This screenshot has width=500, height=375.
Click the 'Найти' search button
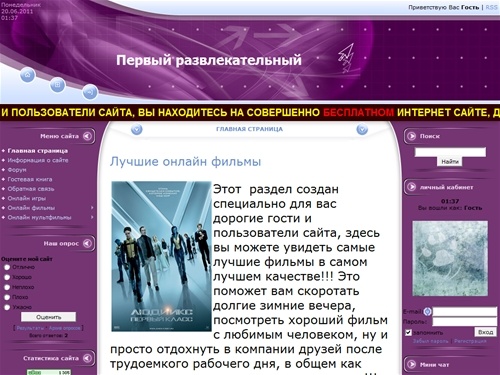(x=450, y=161)
